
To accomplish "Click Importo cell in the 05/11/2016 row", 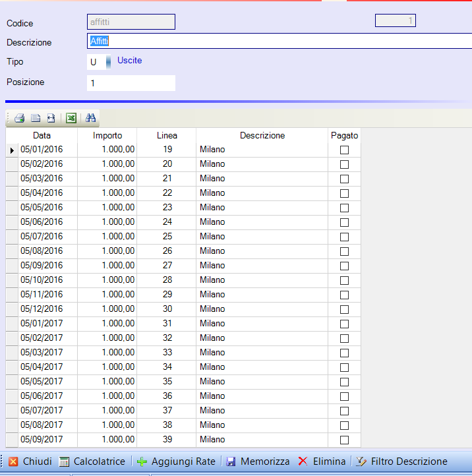I will (107, 295).
